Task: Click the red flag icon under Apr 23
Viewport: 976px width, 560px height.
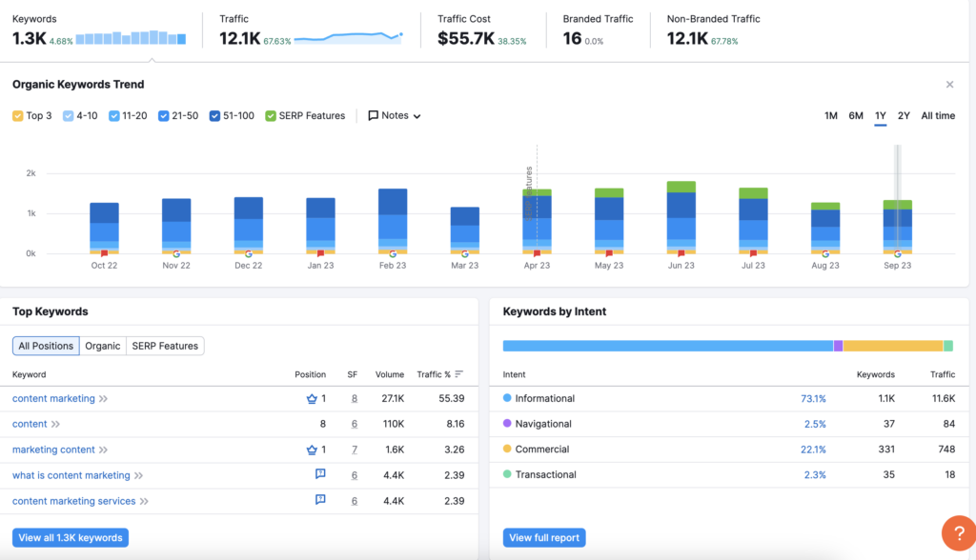Action: pos(537,253)
